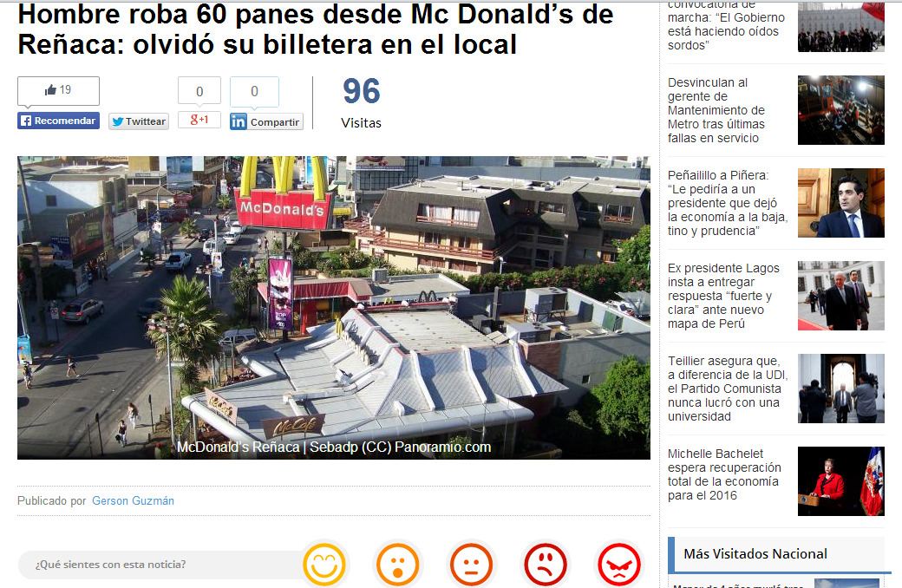902x588 pixels.
Task: Click the Teillier story thumbnail image
Action: coord(841,389)
